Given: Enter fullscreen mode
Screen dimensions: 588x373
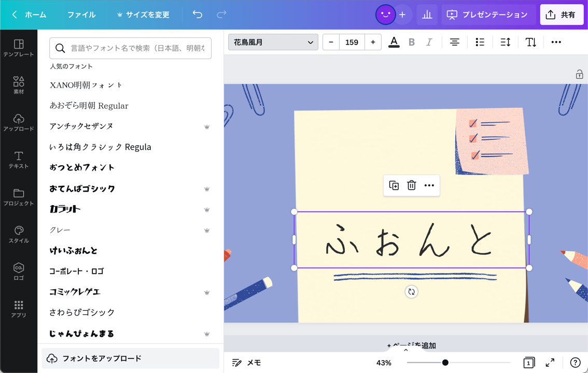Looking at the screenshot, I should [x=550, y=363].
